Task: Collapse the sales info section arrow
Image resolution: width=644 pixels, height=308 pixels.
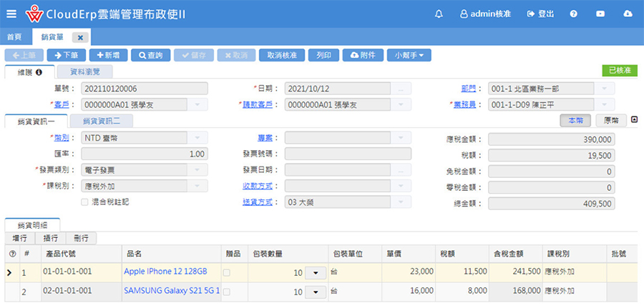Action: (635, 120)
